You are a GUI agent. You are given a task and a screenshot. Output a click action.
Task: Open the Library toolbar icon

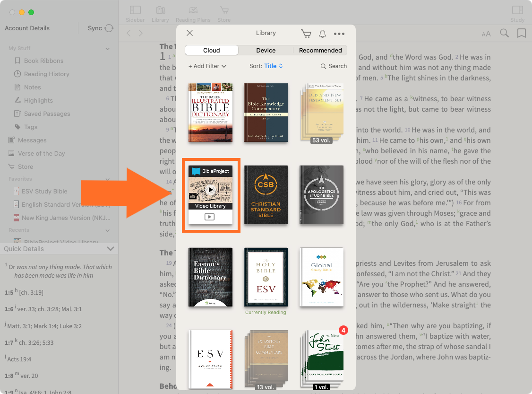[161, 10]
